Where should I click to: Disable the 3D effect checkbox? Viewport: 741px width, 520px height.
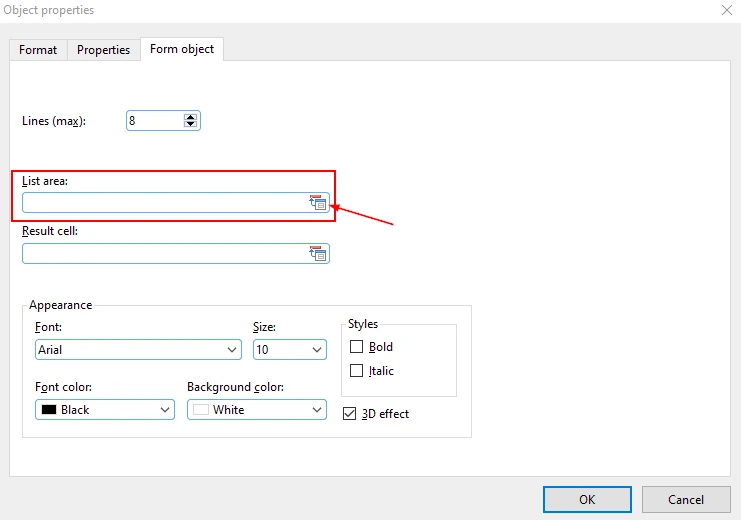point(349,414)
